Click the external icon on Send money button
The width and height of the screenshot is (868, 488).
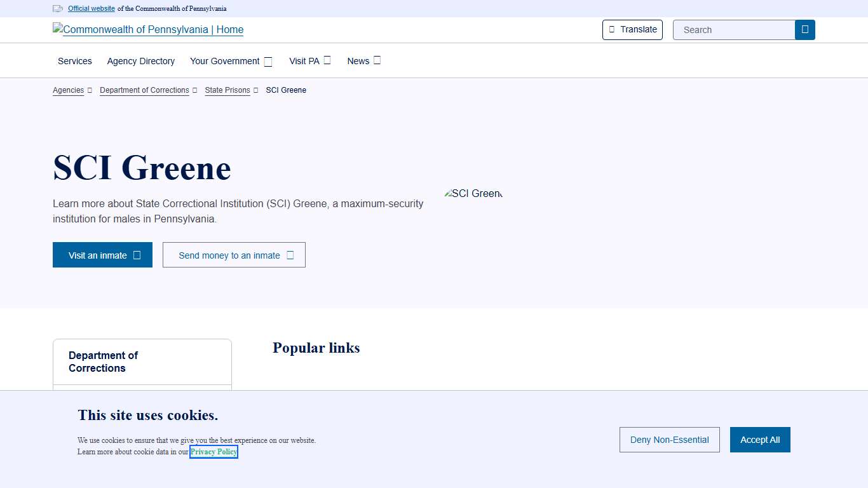pyautogui.click(x=290, y=255)
